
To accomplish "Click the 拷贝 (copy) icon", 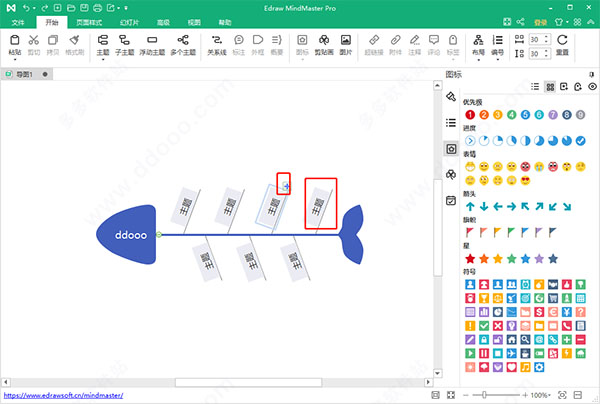I will [53, 40].
